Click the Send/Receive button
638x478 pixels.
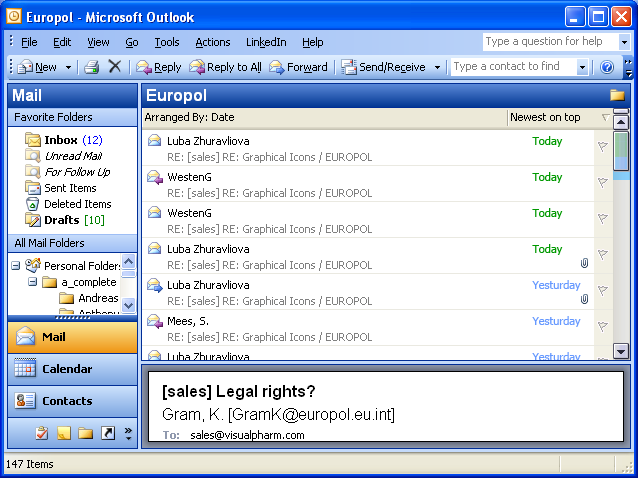[383, 67]
